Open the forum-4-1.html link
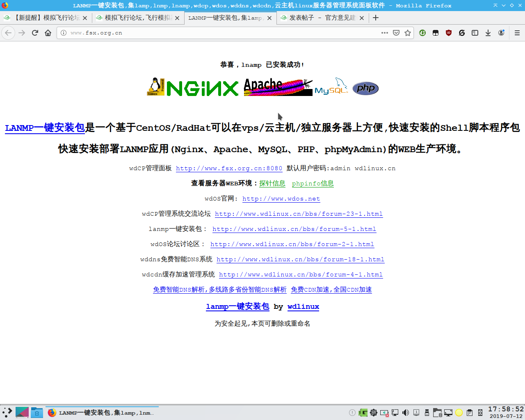Image resolution: width=525 pixels, height=420 pixels. [x=301, y=274]
